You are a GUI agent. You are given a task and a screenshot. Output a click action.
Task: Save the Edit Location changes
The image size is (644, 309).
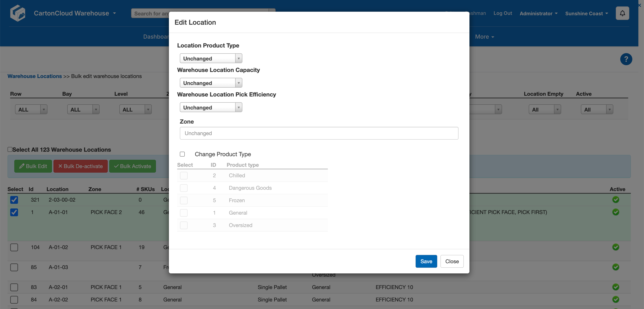click(426, 261)
